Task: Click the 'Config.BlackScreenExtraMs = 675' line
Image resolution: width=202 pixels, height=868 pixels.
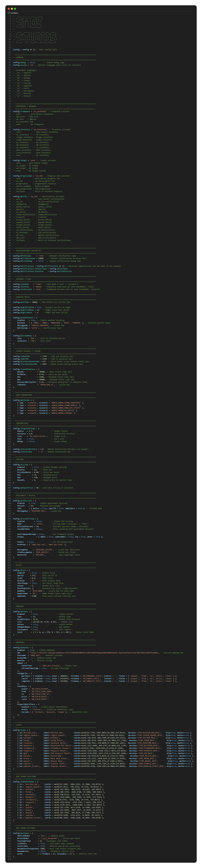Action: pos(51,362)
